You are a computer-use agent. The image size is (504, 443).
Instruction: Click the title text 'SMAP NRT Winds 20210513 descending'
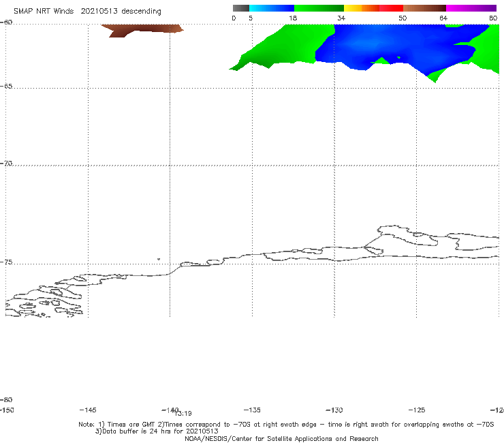(x=87, y=12)
